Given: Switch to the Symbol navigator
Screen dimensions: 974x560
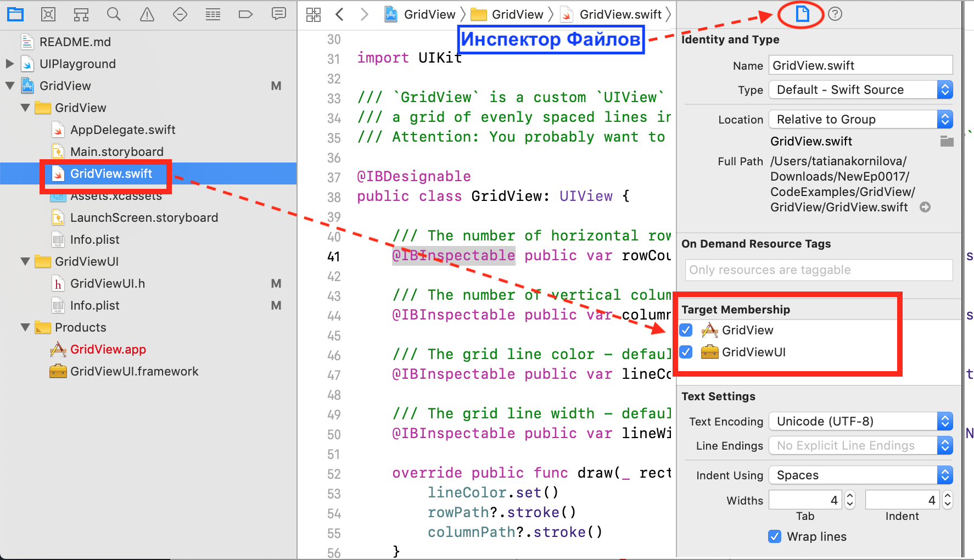Looking at the screenshot, I should click(x=81, y=14).
